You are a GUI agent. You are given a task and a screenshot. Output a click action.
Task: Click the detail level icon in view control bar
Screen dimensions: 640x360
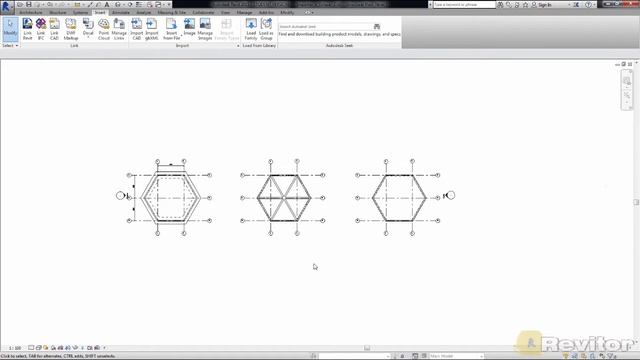[31, 348]
